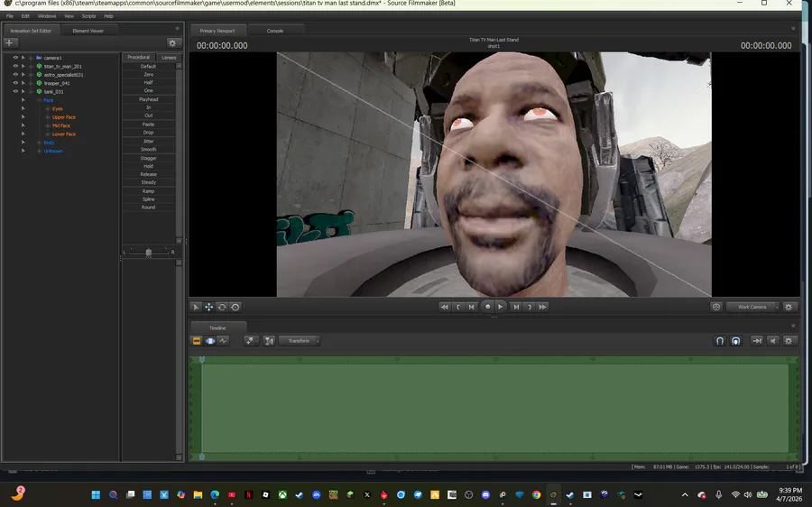Image resolution: width=812 pixels, height=507 pixels.
Task: Activate the move manipulator tool
Action: [208, 307]
